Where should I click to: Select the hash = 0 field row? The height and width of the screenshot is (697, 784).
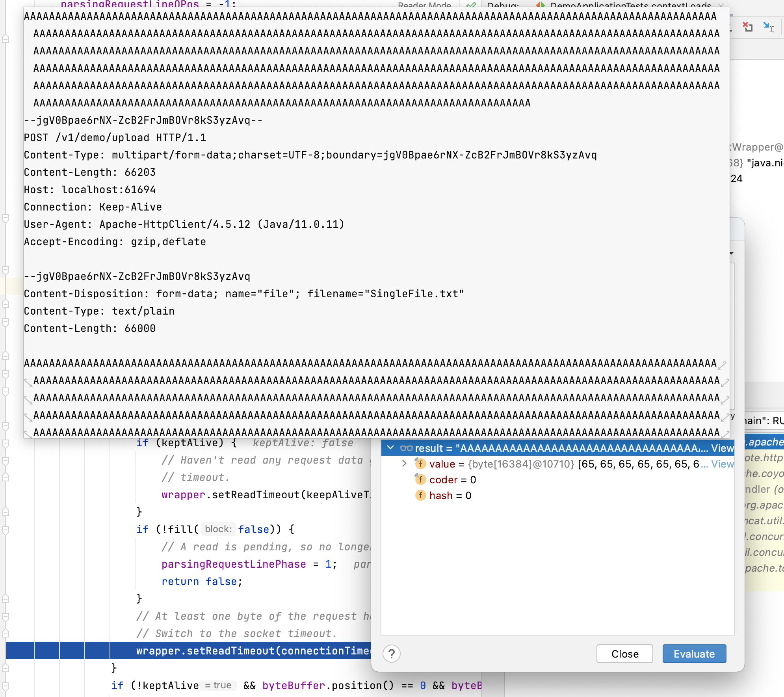pyautogui.click(x=557, y=496)
